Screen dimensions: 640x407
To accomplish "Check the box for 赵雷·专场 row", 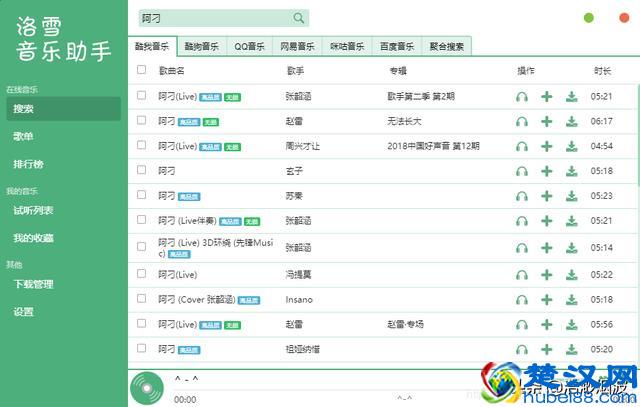I will [x=142, y=324].
